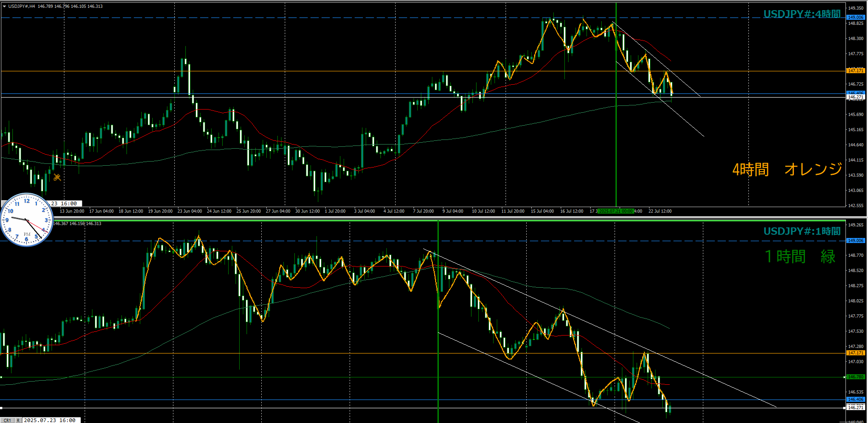868x423 pixels.
Task: Select the 1時間 緑 text label
Action: 799,257
